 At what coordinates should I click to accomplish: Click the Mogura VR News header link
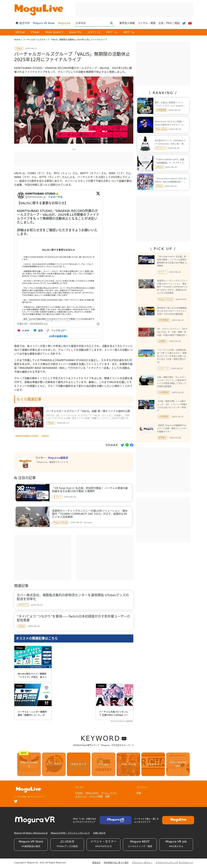(44, 23)
